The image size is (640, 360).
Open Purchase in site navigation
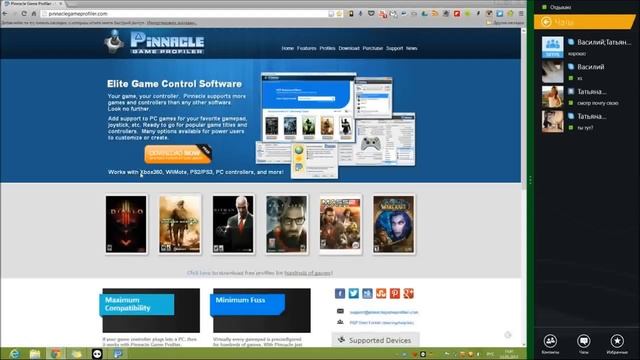373,48
